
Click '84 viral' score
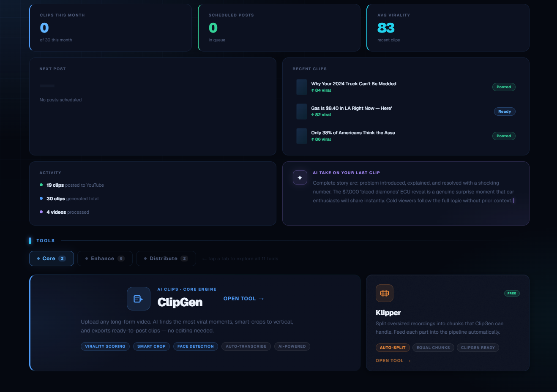pos(321,90)
